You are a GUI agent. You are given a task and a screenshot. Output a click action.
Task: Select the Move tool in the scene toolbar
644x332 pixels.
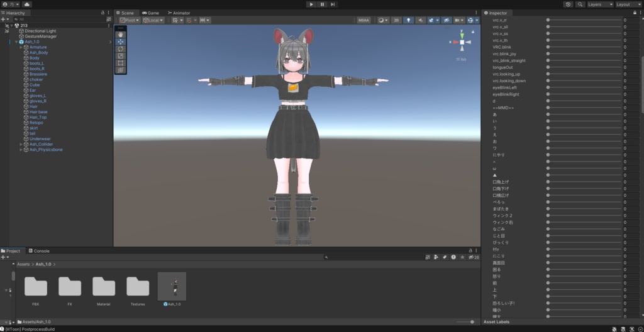tap(120, 41)
